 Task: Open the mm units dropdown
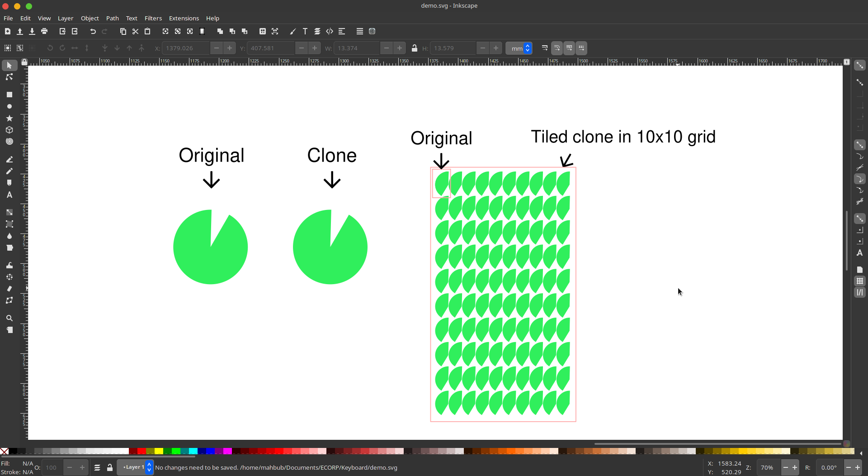pos(519,48)
